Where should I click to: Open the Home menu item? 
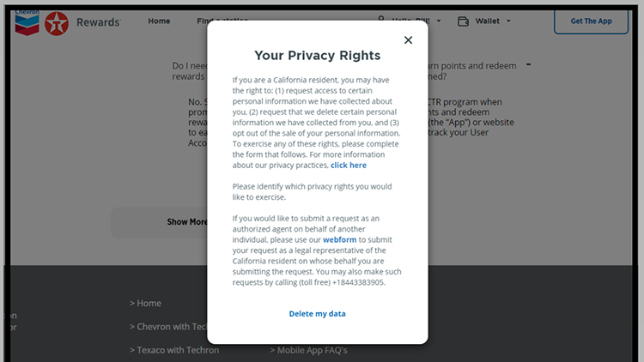(159, 21)
